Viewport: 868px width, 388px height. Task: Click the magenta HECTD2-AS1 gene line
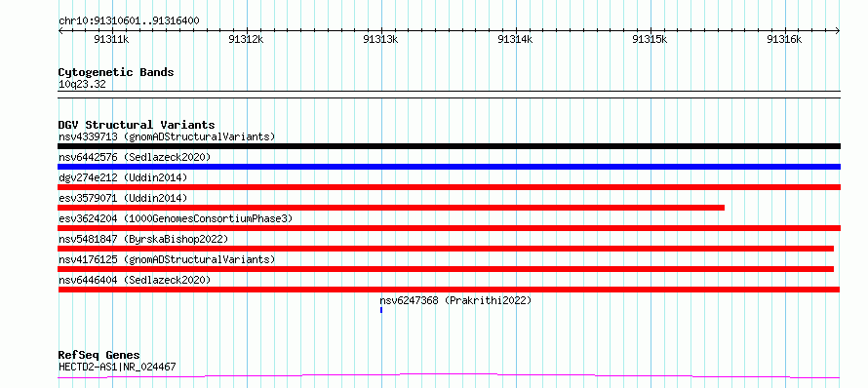pos(449,376)
